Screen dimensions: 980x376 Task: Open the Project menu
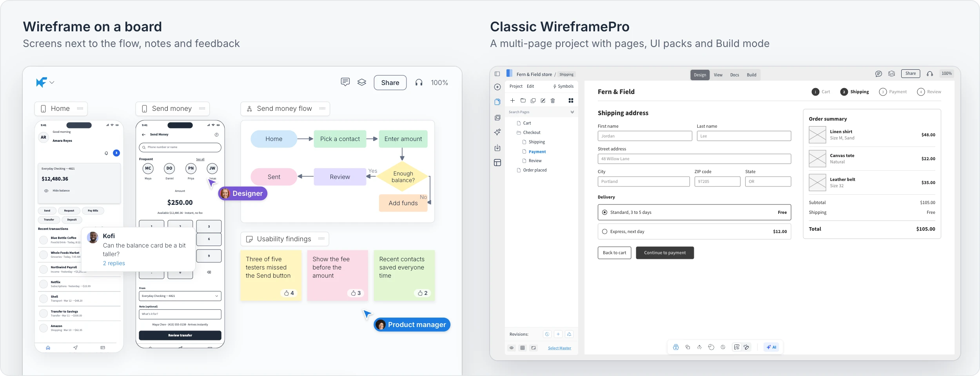516,86
